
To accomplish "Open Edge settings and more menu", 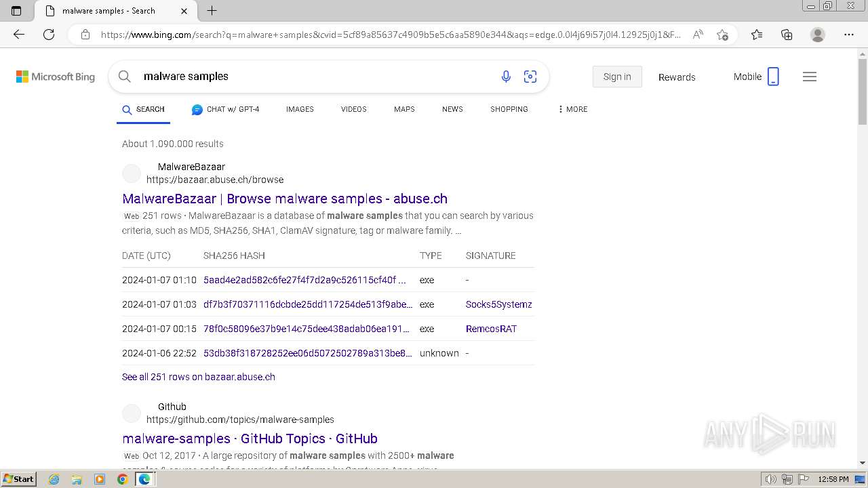I will pos(849,35).
